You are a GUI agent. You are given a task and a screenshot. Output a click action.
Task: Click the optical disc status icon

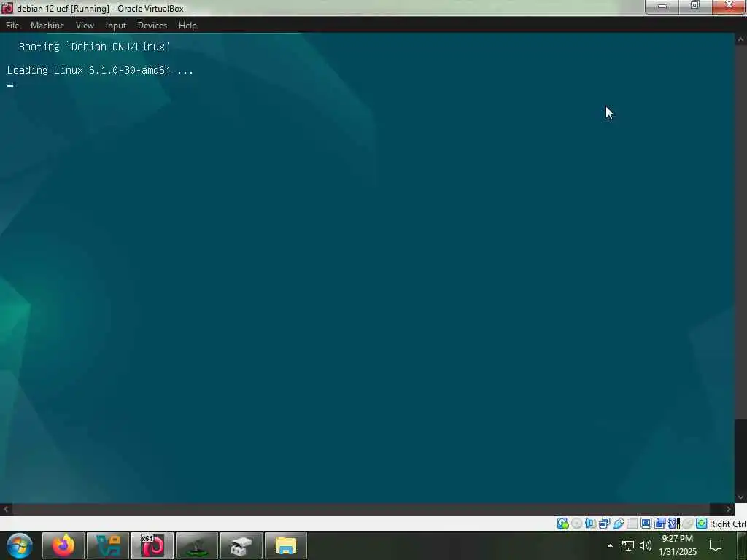pos(576,524)
